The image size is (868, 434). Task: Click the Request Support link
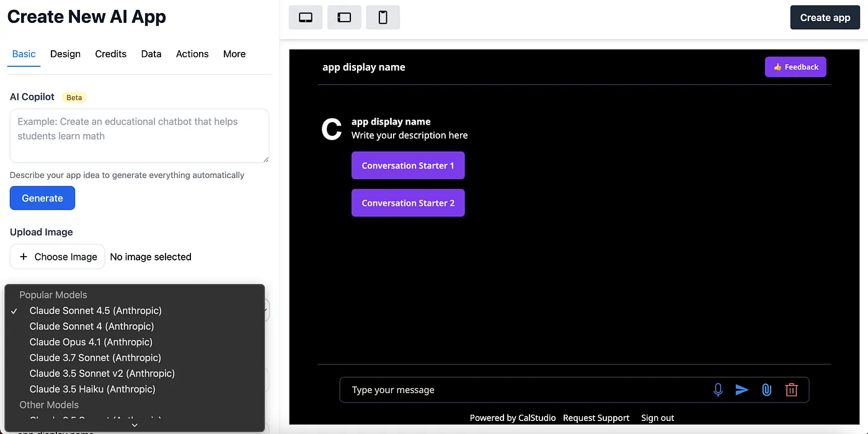[596, 418]
